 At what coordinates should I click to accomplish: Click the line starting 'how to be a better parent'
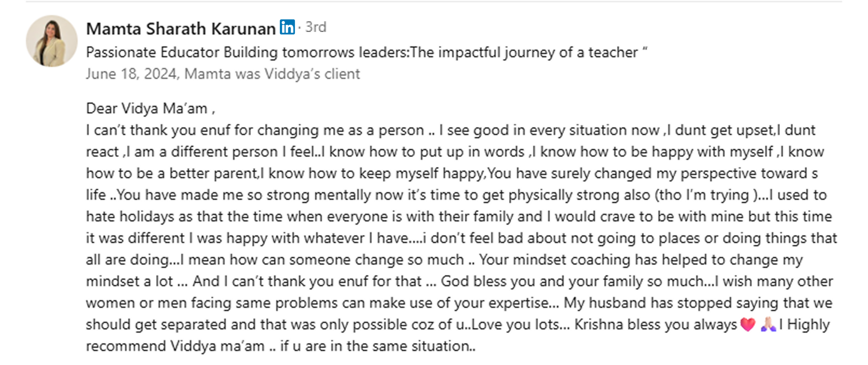click(452, 174)
